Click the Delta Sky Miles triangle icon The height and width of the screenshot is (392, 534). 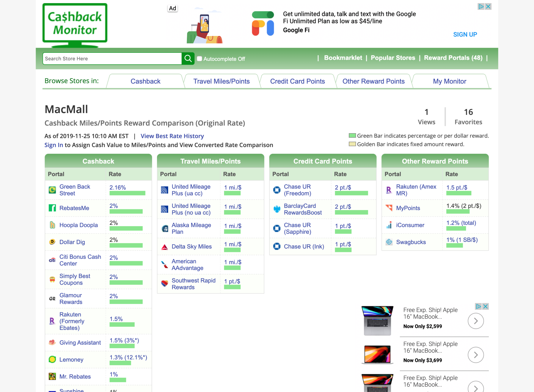(165, 247)
